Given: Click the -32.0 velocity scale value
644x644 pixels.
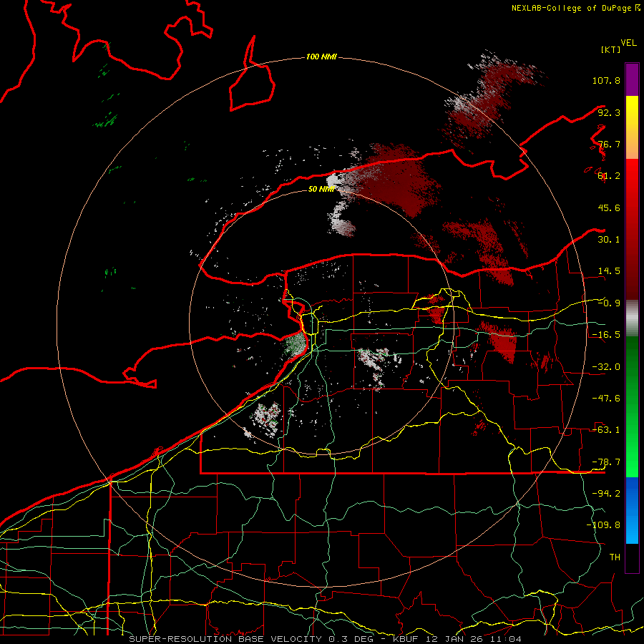Looking at the screenshot, I should pos(606,367).
